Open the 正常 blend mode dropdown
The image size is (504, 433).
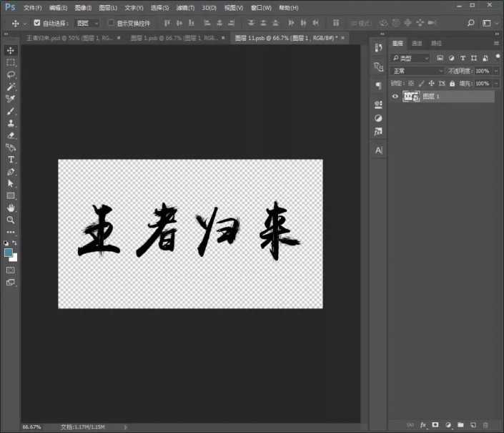click(x=417, y=71)
